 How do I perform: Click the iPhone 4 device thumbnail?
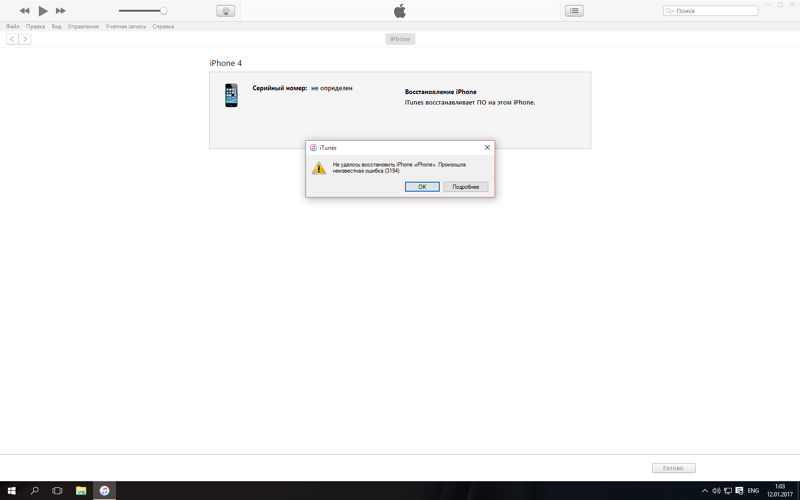pyautogui.click(x=231, y=95)
